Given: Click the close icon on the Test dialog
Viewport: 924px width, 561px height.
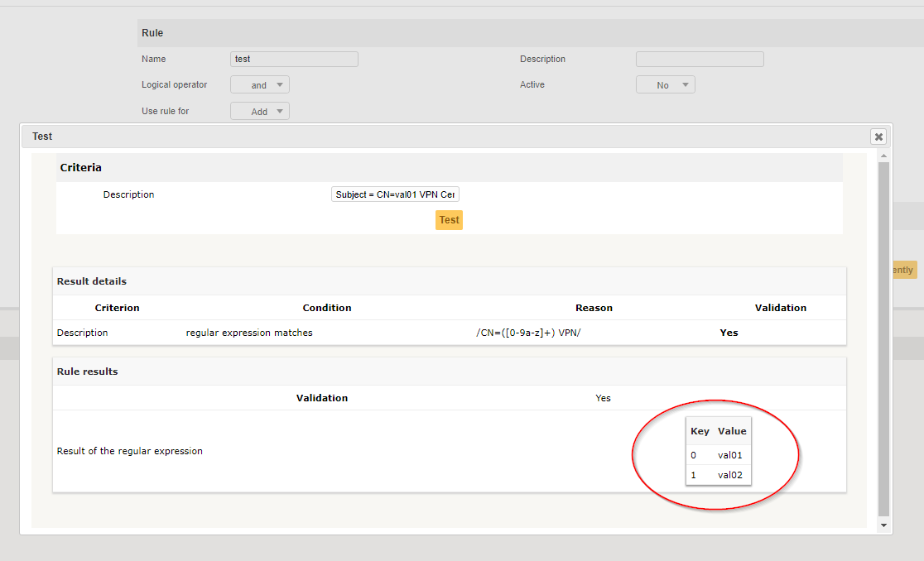Looking at the screenshot, I should [x=878, y=137].
